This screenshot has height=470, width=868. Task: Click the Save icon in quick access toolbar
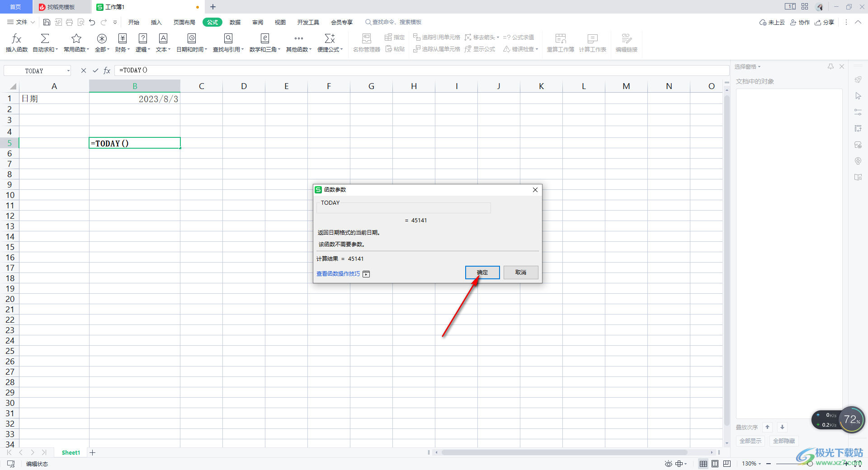pos(47,22)
